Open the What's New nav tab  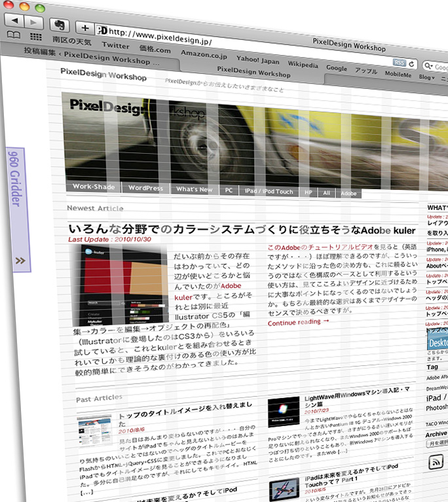point(194,189)
